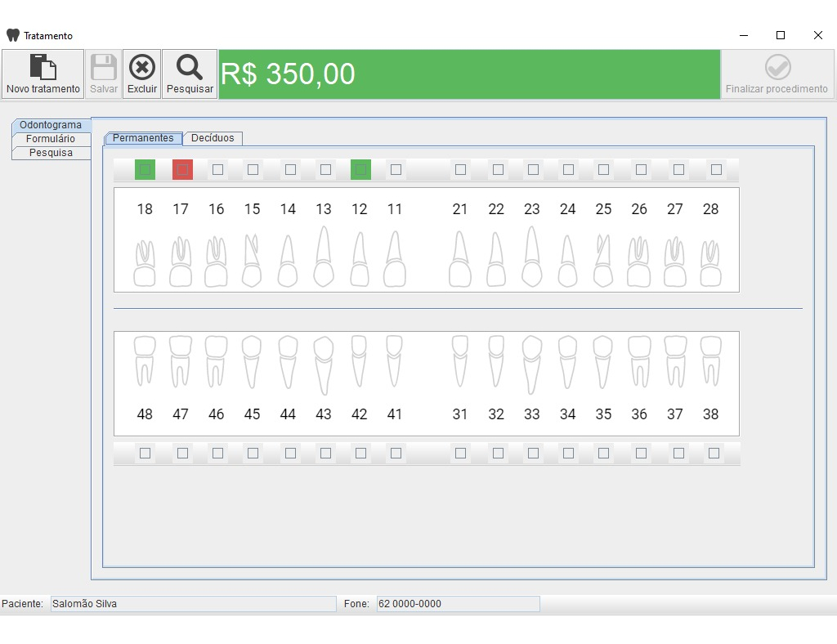
Task: Select tooth 11 image in odontogram
Action: (395, 259)
